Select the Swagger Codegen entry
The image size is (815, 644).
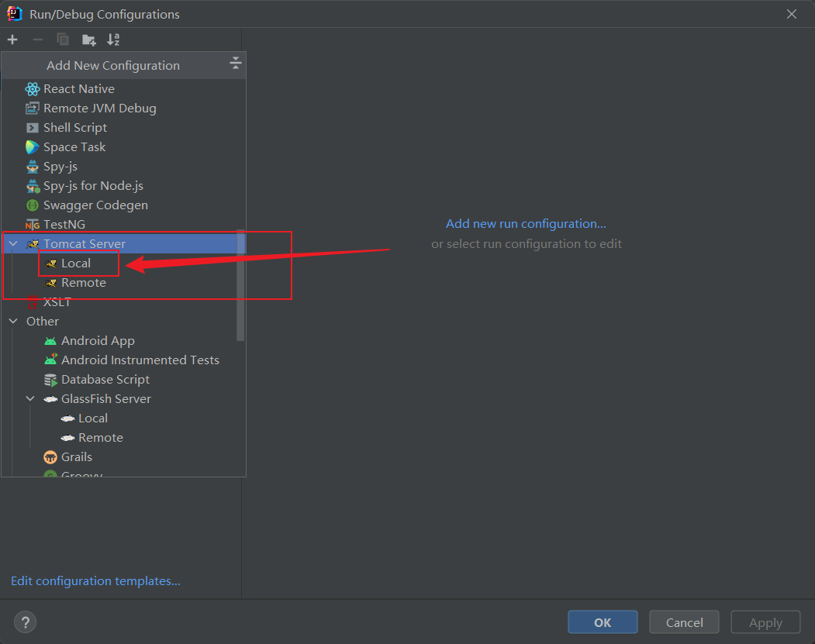[95, 205]
